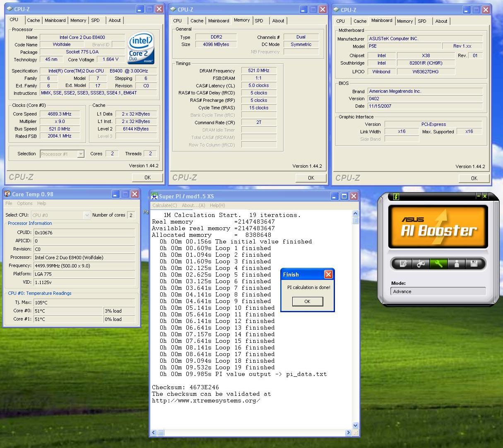Open the Help(H) menu in Super PI

[217, 205]
